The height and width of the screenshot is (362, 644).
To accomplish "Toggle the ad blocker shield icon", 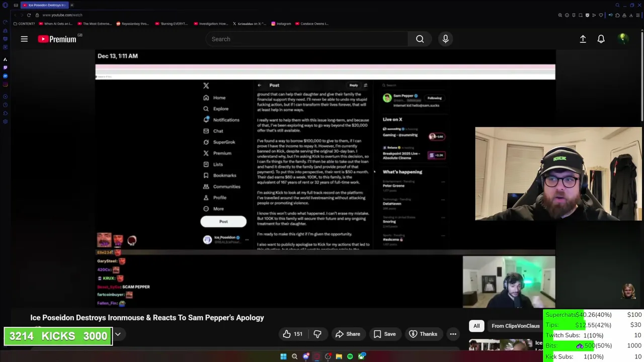I will click(x=587, y=15).
